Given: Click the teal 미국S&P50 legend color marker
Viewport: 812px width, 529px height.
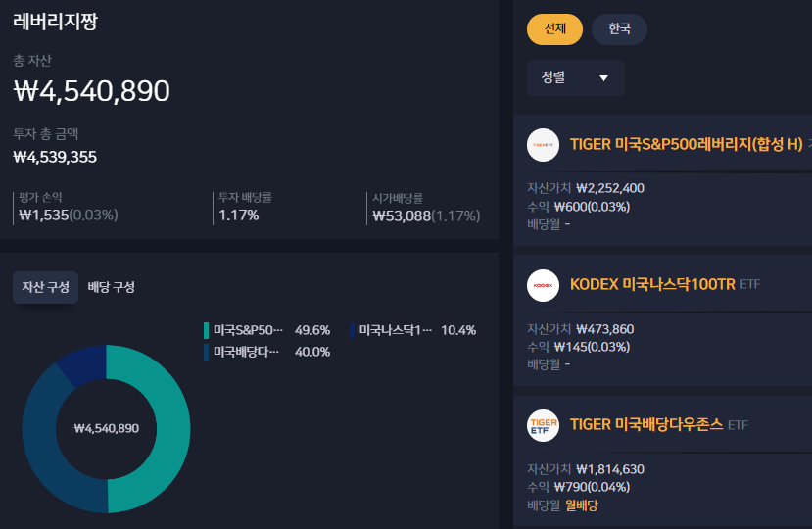Looking at the screenshot, I should (x=206, y=330).
